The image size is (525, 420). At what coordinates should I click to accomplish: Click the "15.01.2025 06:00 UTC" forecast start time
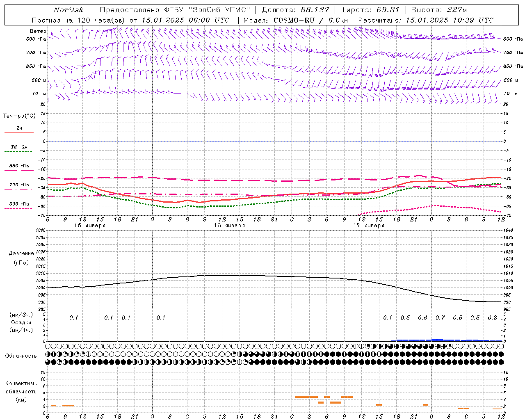tap(185, 20)
